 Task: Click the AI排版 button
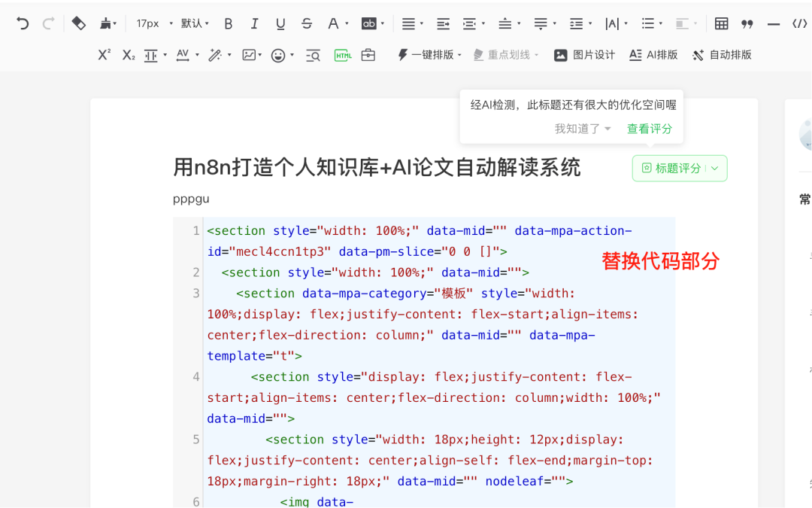tap(653, 55)
